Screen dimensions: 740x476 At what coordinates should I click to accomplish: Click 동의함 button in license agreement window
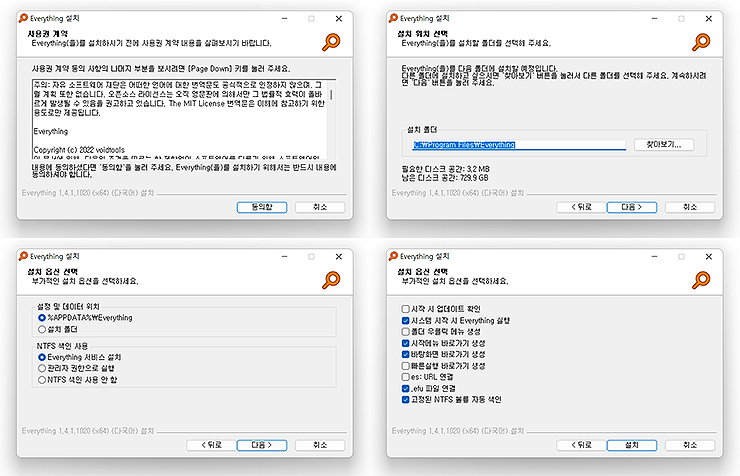coord(262,207)
